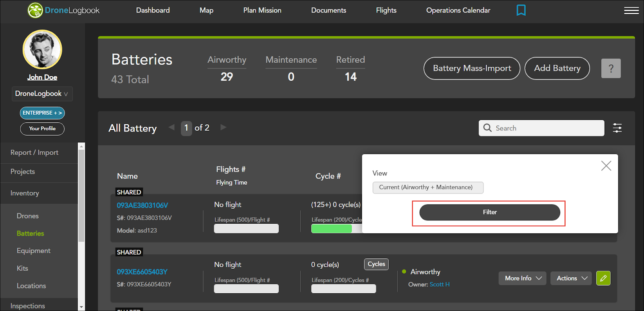Go to the next battery page arrow
The height and width of the screenshot is (311, 644).
[x=223, y=127]
